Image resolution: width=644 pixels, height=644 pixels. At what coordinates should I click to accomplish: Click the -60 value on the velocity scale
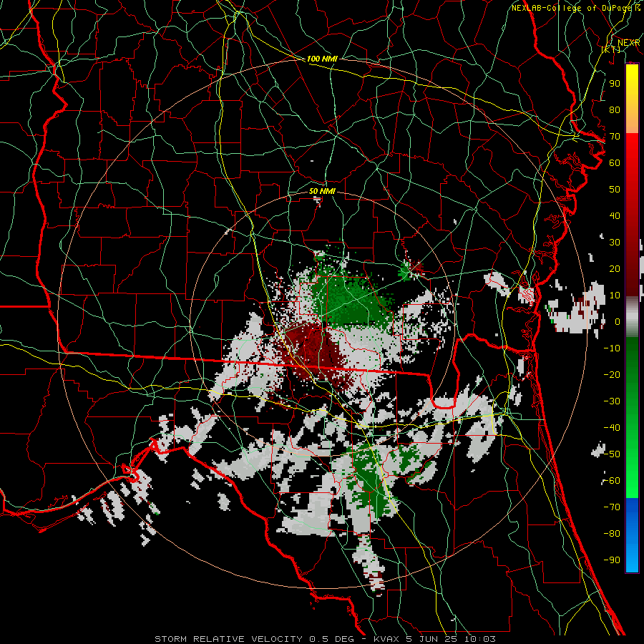[612, 481]
